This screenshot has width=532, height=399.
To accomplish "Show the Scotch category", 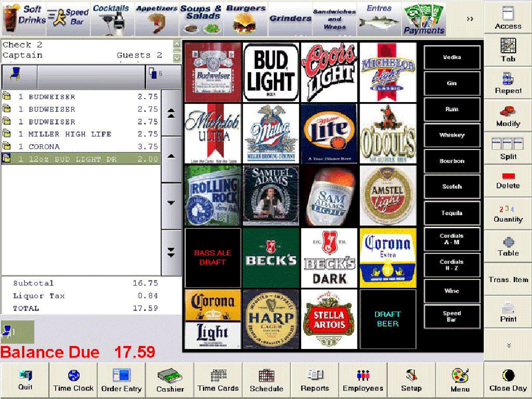I will tap(452, 187).
